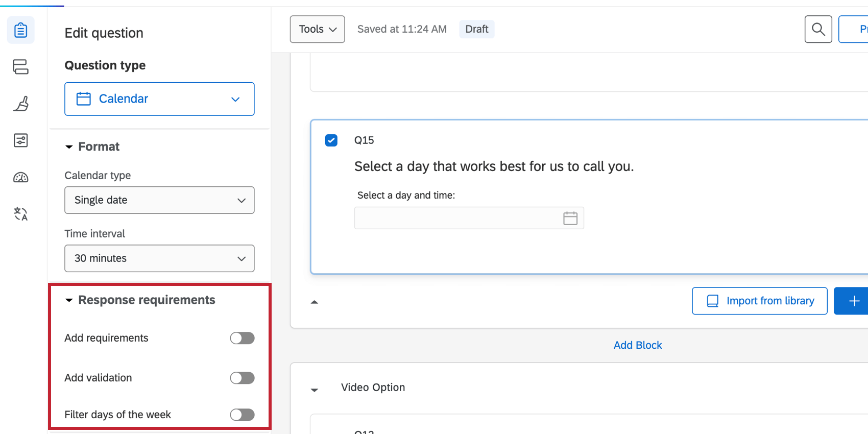The height and width of the screenshot is (434, 868).
Task: Click the search magnifier icon
Action: click(818, 29)
